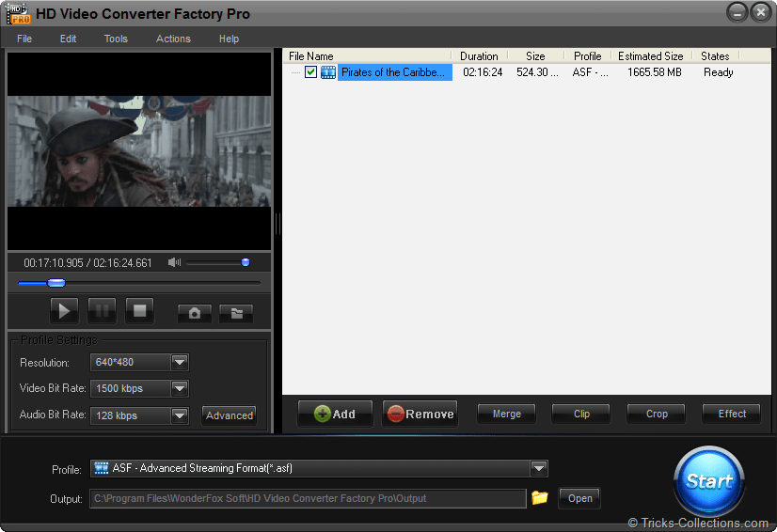The image size is (777, 532).
Task: Click the playback seek slider handle
Action: point(56,283)
